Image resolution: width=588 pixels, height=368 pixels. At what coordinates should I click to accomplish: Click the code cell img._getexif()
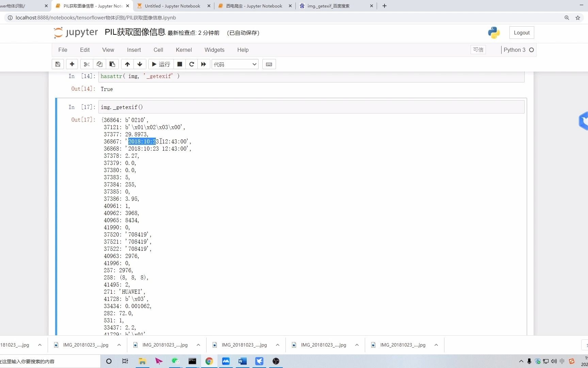click(311, 107)
